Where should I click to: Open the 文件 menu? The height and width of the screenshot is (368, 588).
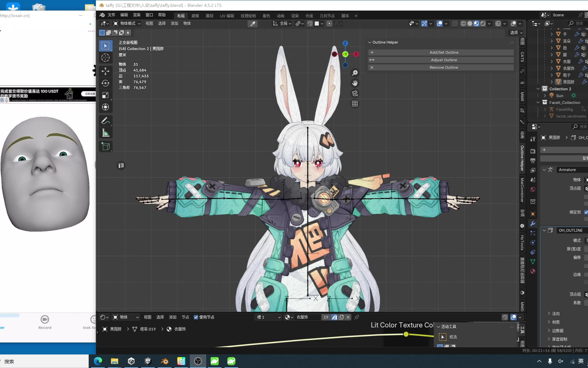[x=112, y=15]
